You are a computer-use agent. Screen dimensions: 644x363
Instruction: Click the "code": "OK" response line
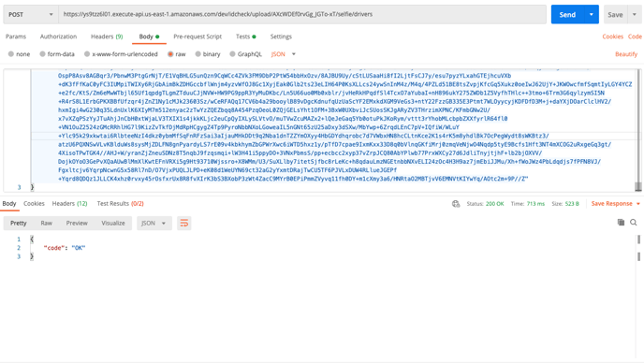(65, 248)
